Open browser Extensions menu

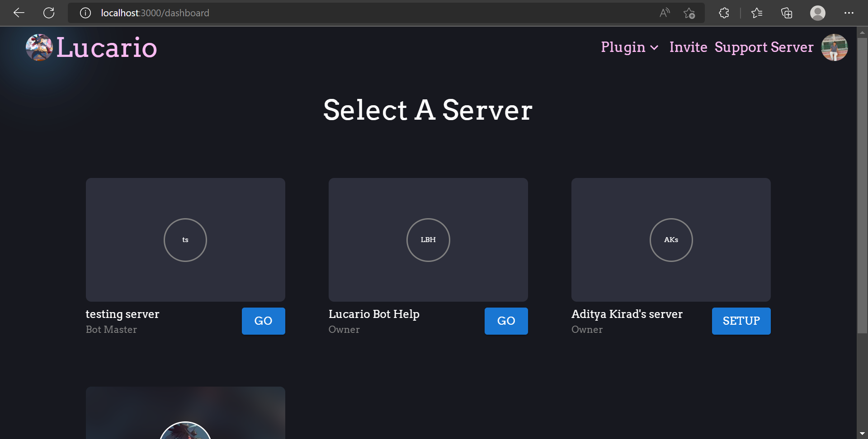click(x=724, y=13)
